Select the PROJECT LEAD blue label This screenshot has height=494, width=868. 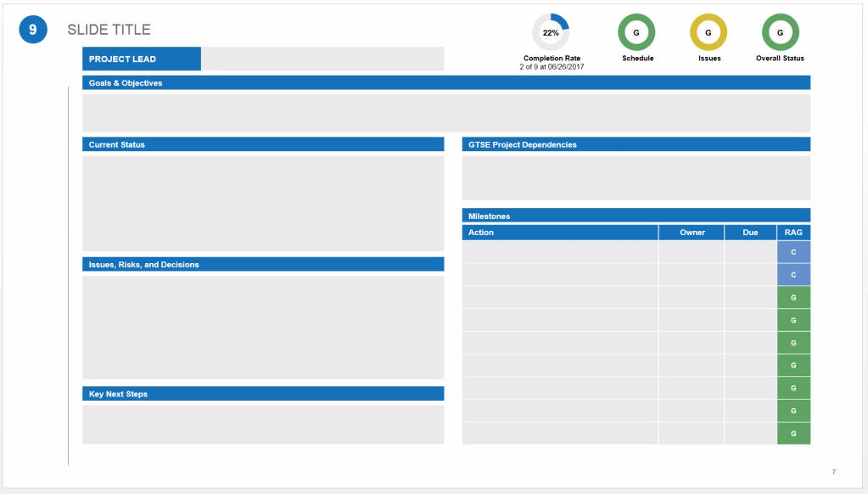[x=141, y=59]
